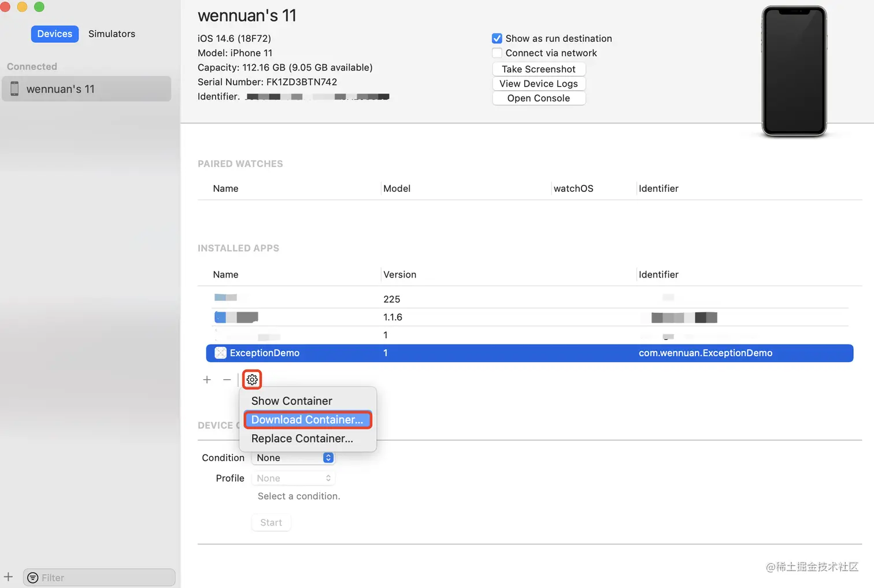Screen dimensions: 874x588
Task: Click View Device Logs button
Action: [539, 83]
